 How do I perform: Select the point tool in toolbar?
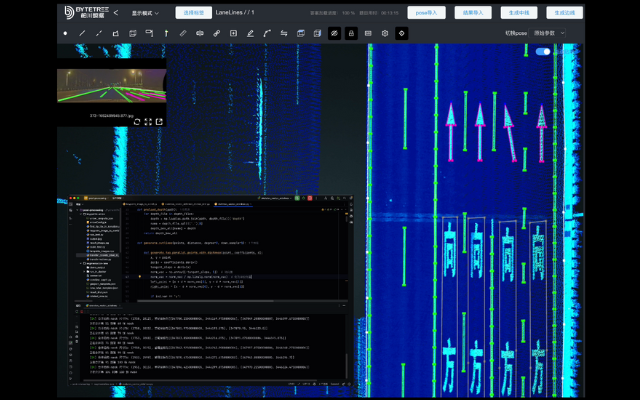[66, 33]
